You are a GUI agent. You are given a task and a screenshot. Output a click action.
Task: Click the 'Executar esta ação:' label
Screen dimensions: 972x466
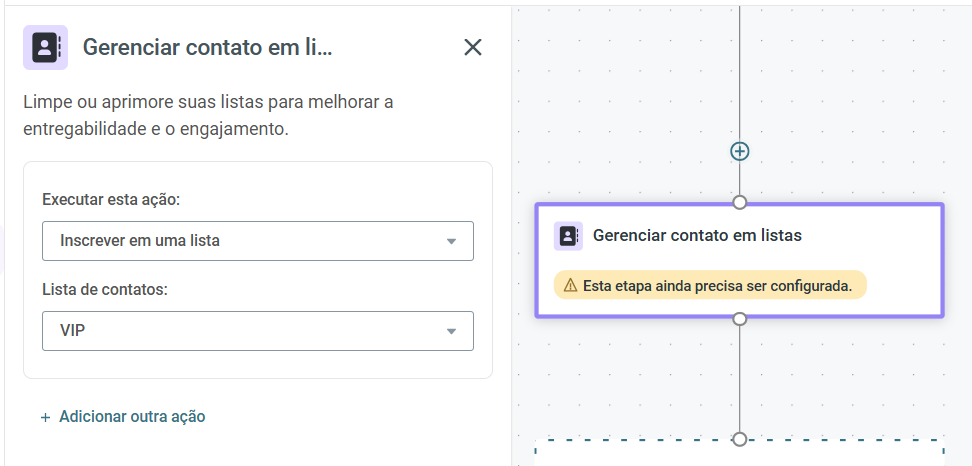pyautogui.click(x=111, y=200)
